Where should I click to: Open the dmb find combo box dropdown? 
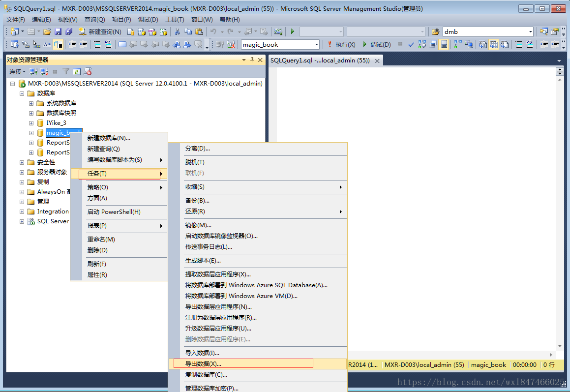pyautogui.click(x=530, y=31)
